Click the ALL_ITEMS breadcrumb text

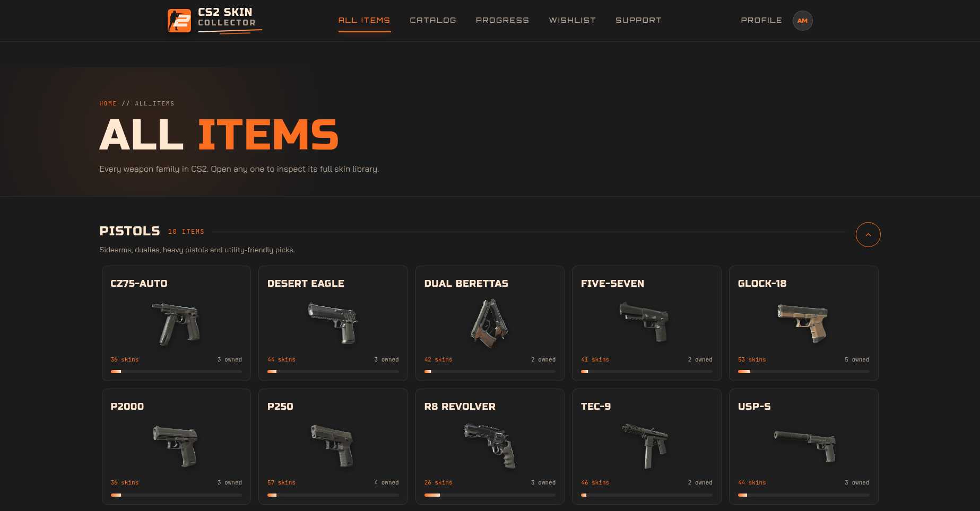155,103
